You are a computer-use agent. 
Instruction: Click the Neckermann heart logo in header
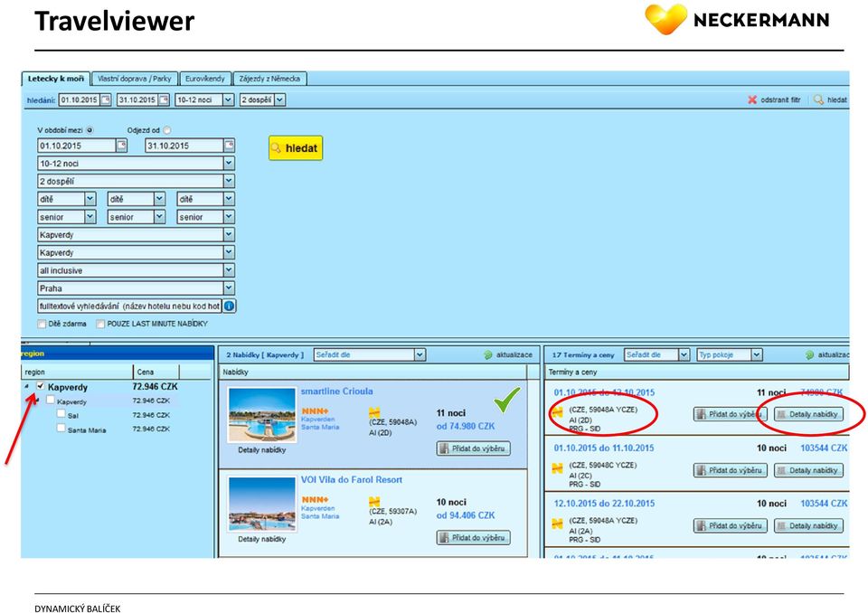pyautogui.click(x=666, y=18)
